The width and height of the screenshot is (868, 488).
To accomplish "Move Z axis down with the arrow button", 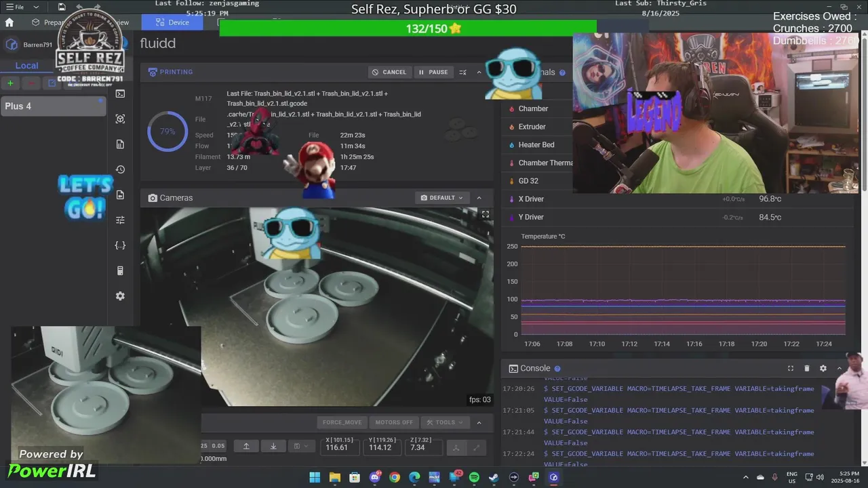I will [x=273, y=446].
